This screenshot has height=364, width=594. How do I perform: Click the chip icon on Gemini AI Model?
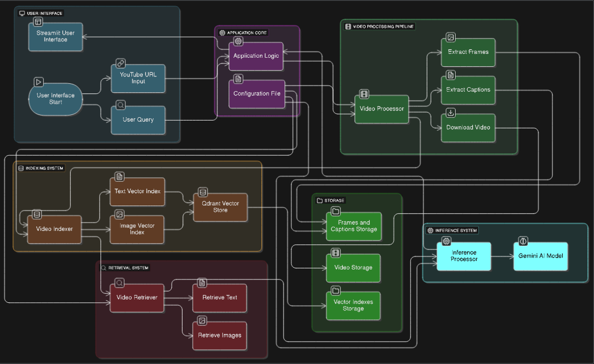pyautogui.click(x=523, y=241)
